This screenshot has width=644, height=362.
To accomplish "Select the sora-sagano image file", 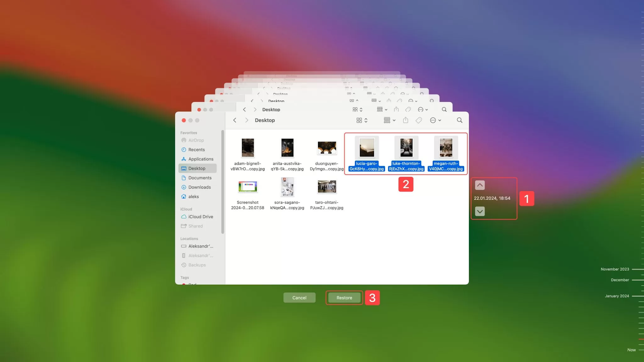I will pos(287,193).
